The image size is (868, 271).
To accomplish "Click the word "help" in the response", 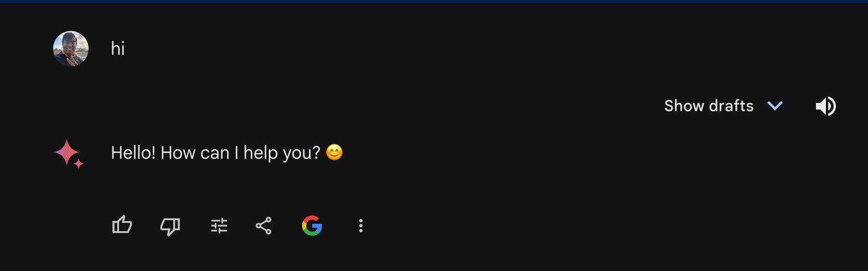I will 261,153.
